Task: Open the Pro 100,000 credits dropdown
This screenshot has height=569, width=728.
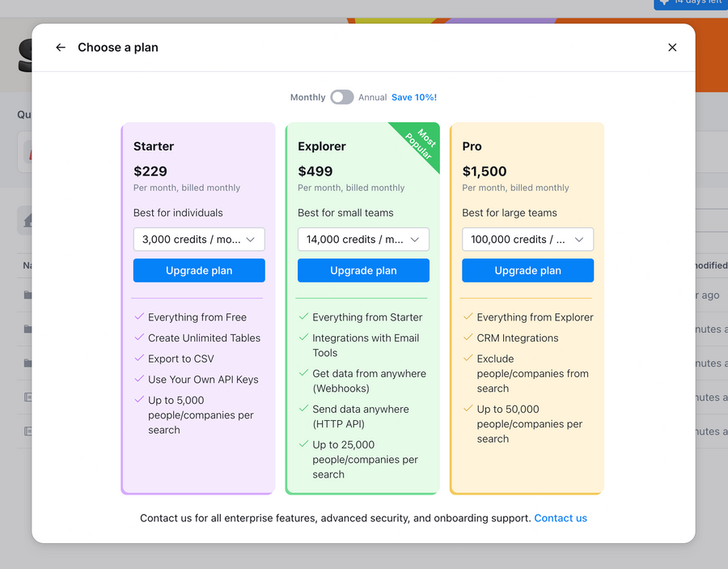Action: coord(527,240)
